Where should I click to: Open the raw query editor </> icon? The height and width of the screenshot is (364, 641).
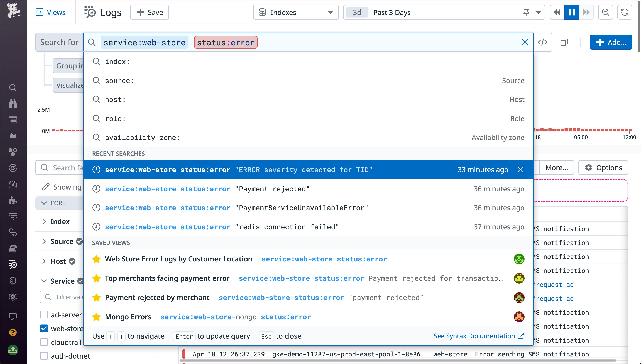(543, 42)
